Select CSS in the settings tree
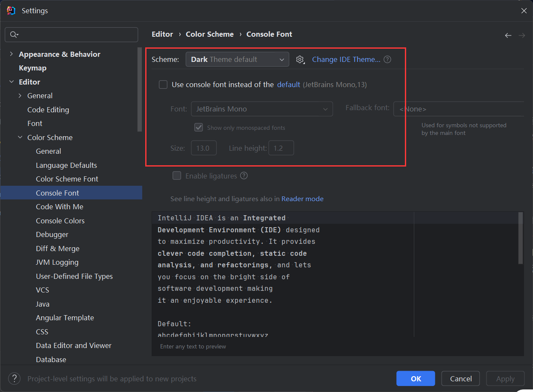The width and height of the screenshot is (533, 392). [x=42, y=332]
